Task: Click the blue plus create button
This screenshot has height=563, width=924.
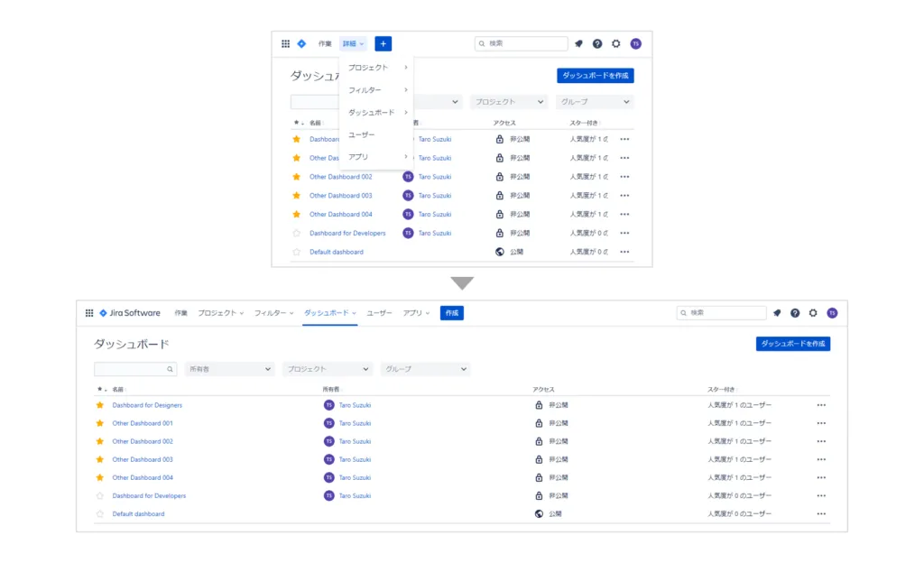Action: tap(383, 43)
